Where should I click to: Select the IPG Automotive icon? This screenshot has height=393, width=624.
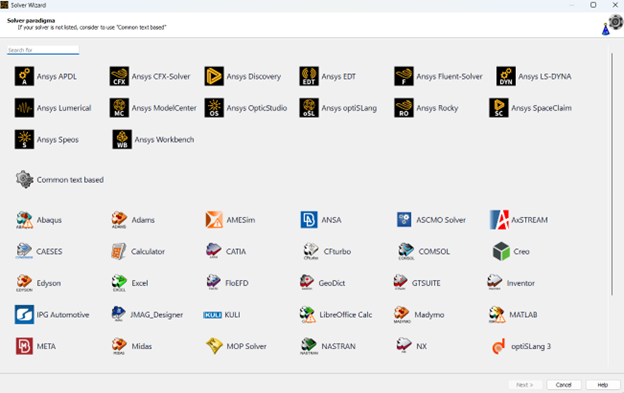24,315
